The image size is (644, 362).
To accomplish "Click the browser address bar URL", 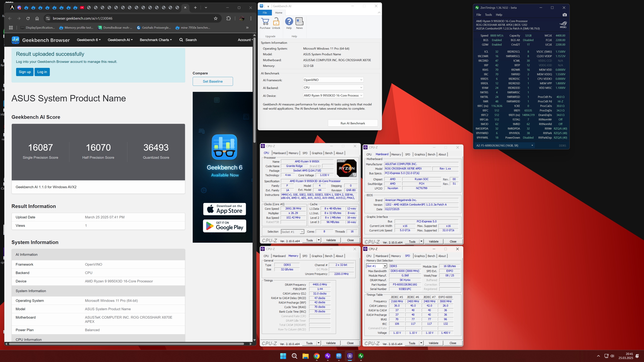I will 83,18.
